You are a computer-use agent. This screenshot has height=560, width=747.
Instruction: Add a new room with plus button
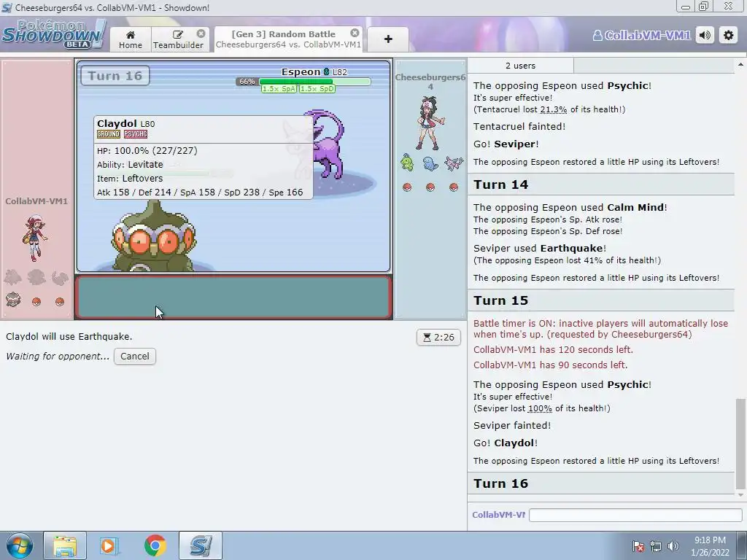(x=388, y=39)
